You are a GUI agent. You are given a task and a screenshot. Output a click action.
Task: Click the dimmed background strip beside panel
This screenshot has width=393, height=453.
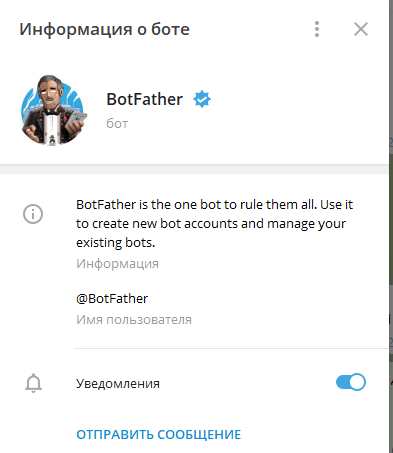point(391,227)
